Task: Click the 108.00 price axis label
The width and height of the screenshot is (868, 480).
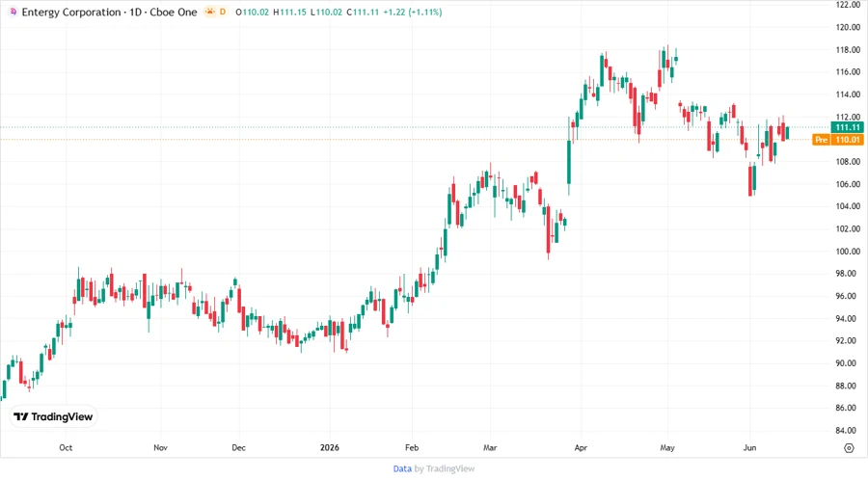Action: 848,162
